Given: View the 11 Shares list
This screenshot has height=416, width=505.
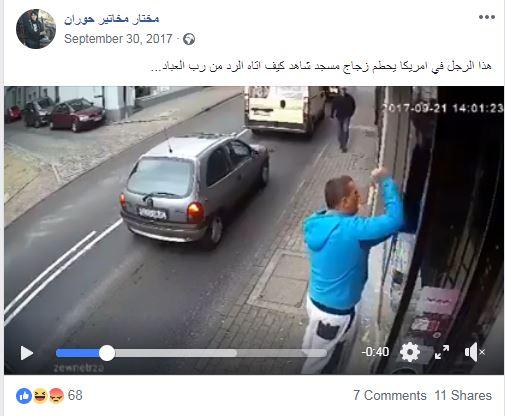Looking at the screenshot, I should (463, 395).
